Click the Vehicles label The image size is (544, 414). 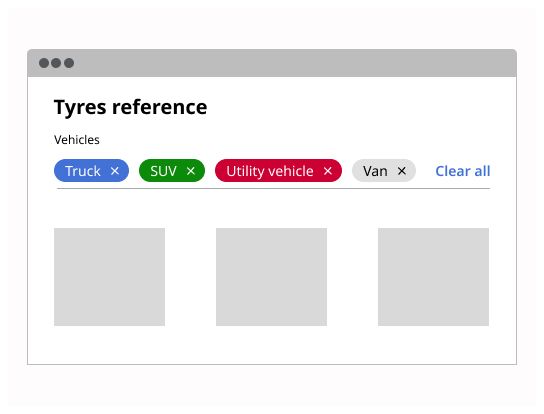tap(77, 140)
